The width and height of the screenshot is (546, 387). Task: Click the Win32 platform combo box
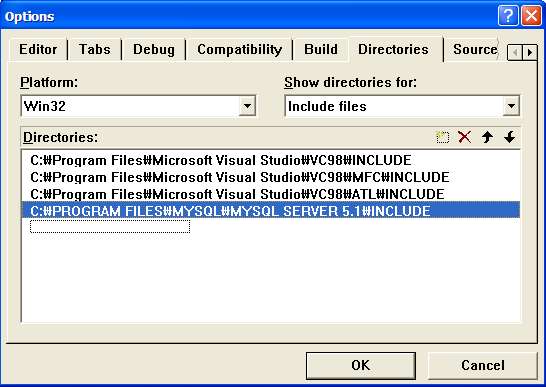tap(139, 106)
